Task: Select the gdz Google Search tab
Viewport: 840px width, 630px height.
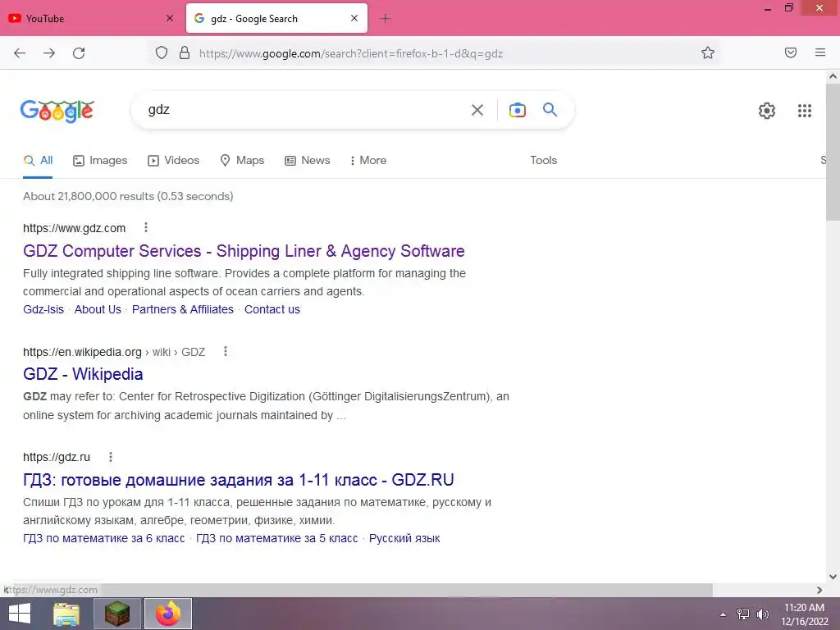Action: click(x=277, y=18)
